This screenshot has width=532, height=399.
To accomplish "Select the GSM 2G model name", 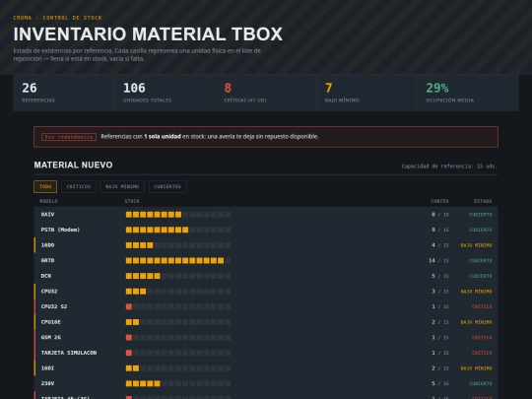I will point(51,337).
